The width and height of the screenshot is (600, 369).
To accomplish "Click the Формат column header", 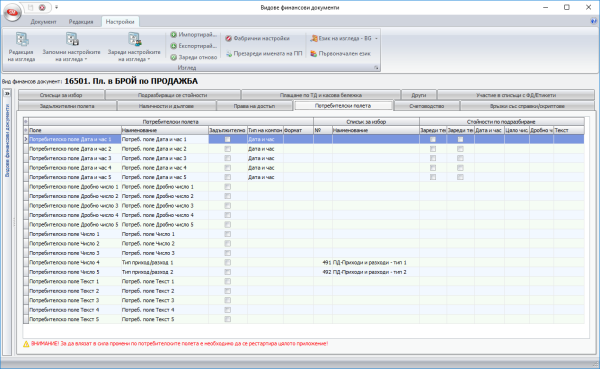I will [x=298, y=130].
